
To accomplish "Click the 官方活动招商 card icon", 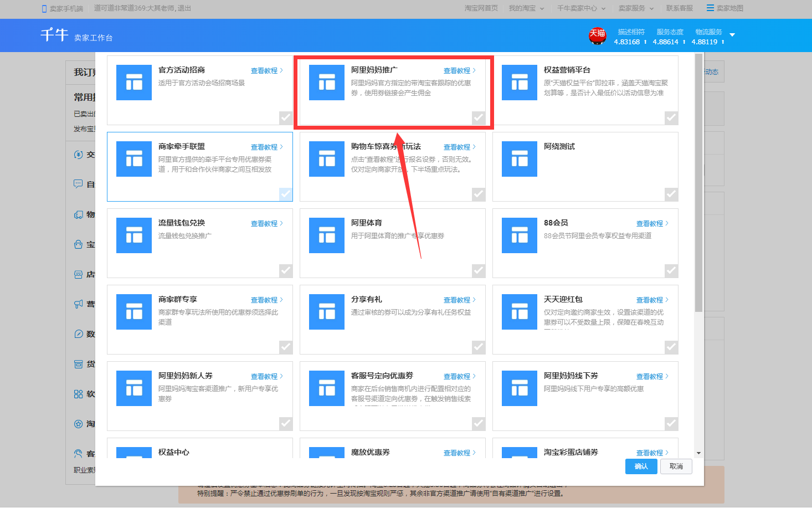I will click(134, 83).
